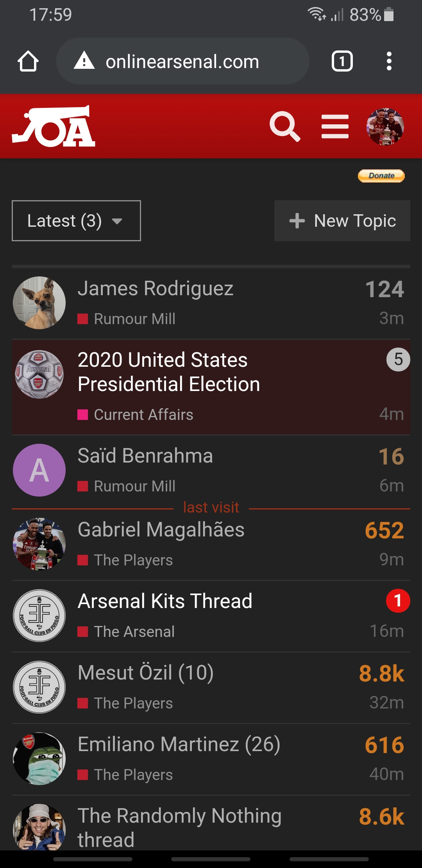Open the browser tab switcher
Screen dimensions: 422x868
[342, 61]
